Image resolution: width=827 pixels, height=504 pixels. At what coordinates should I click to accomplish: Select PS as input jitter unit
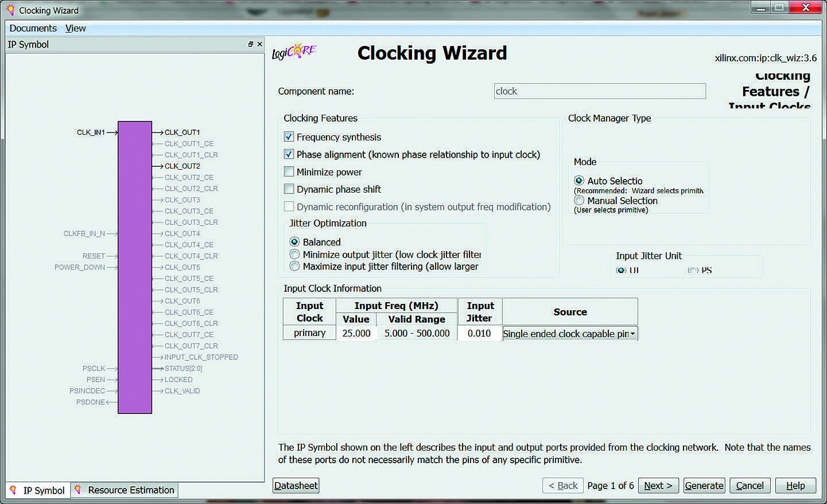(x=693, y=270)
